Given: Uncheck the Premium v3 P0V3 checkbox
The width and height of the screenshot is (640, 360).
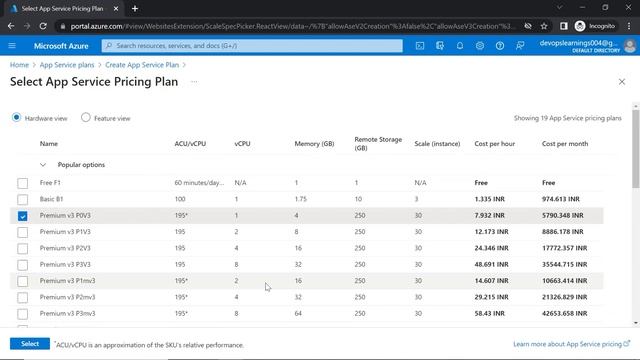Looking at the screenshot, I should [22, 216].
